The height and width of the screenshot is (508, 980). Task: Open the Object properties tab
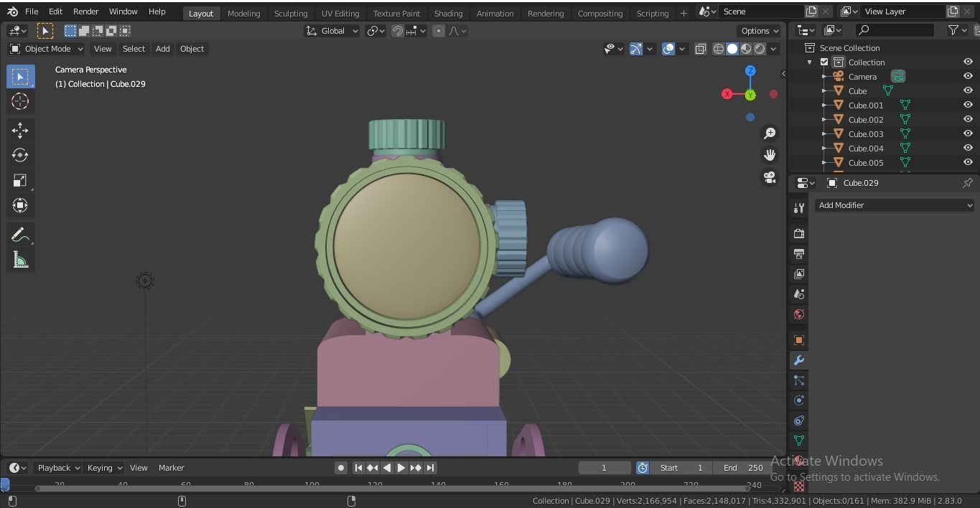[799, 340]
